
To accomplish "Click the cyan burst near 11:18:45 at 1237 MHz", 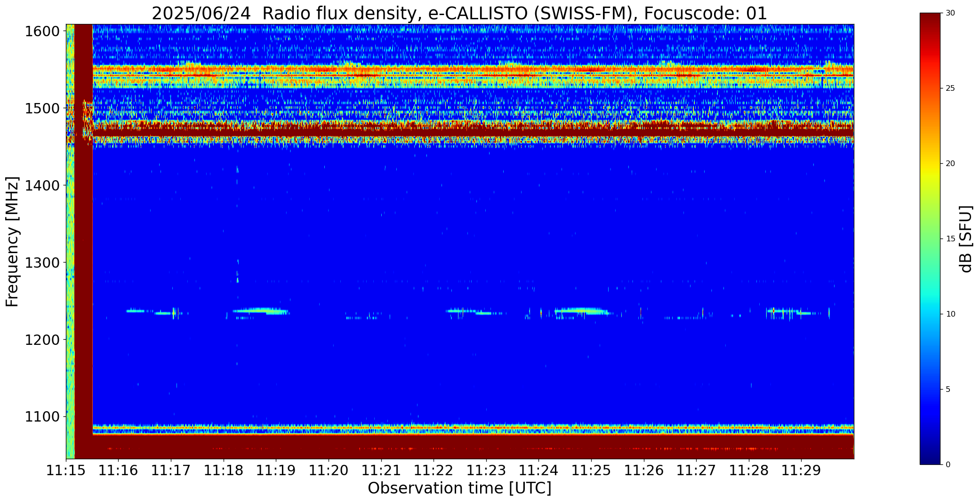I will pyautogui.click(x=260, y=311).
